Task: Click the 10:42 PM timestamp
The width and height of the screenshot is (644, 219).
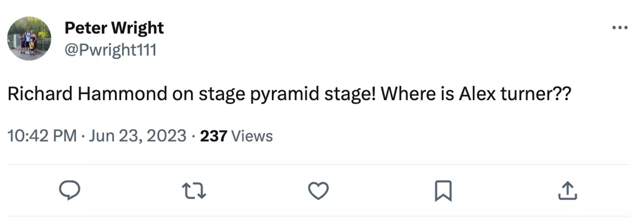Action: point(42,135)
